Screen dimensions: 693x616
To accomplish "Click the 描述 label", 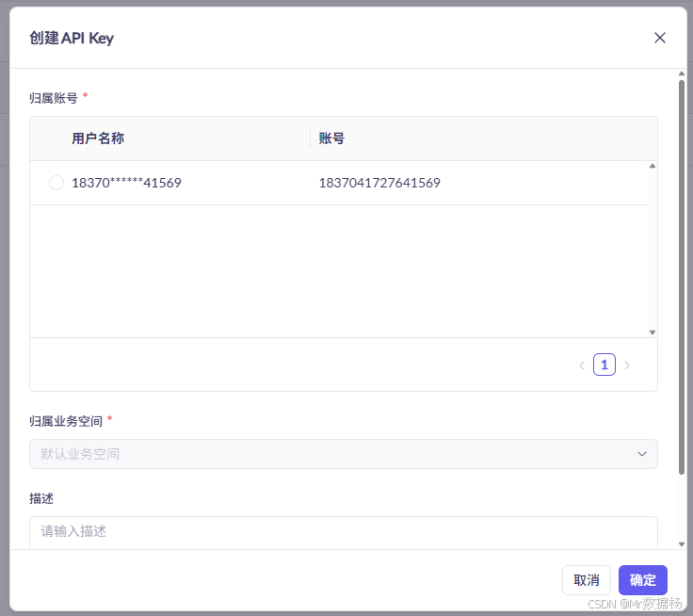I will pos(41,499).
